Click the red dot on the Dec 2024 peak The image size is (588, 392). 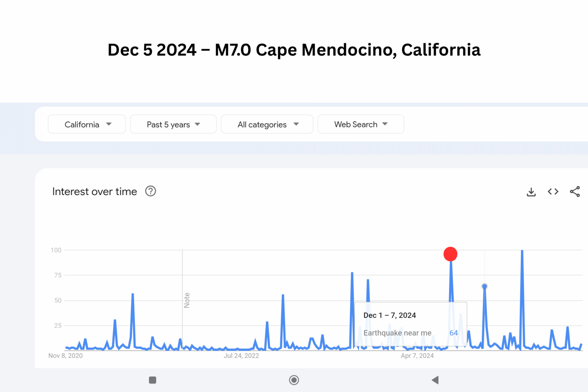pyautogui.click(x=450, y=254)
